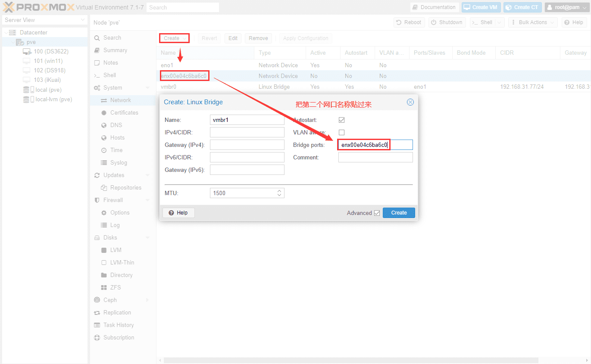Click Create to add Linux Bridge
This screenshot has width=591, height=364.
coord(399,213)
